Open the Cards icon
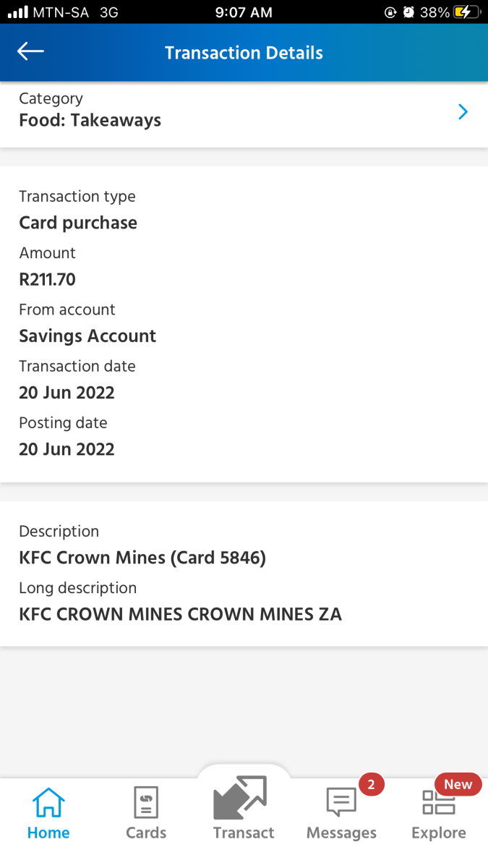 coord(146,803)
